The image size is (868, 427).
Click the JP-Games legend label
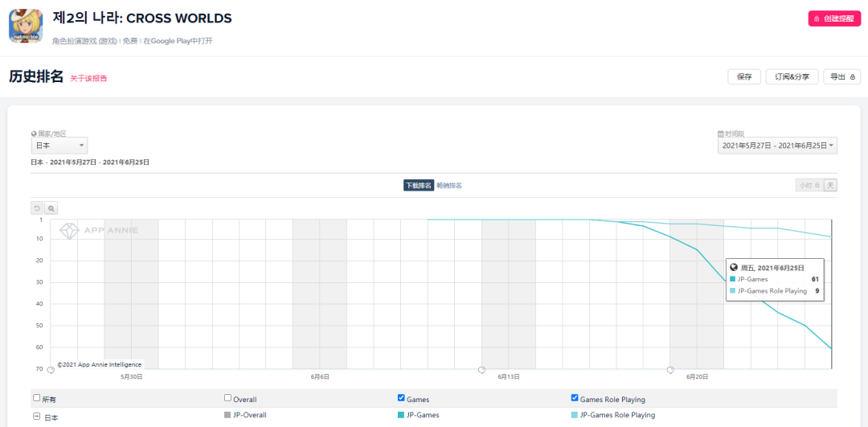423,415
